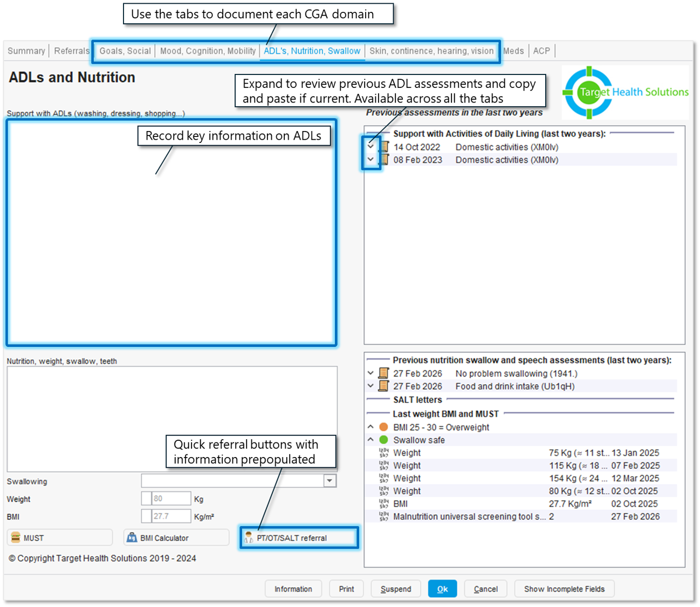Confirm with the Ok button
The height and width of the screenshot is (607, 700).
(442, 589)
